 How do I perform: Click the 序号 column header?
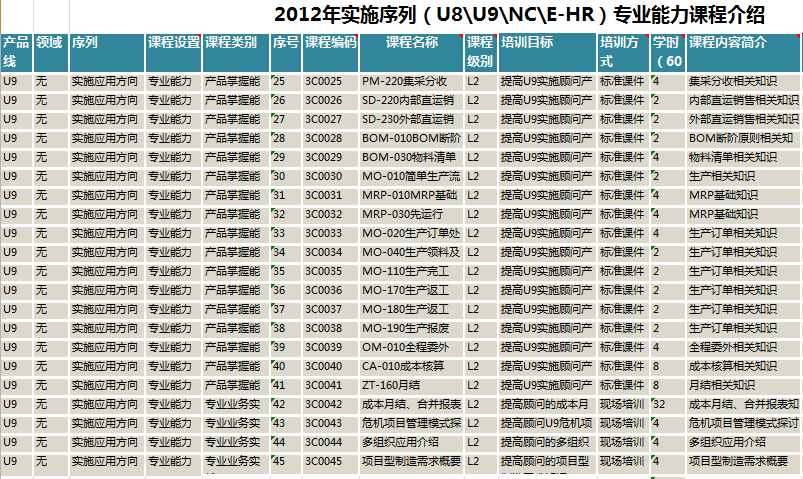[x=286, y=52]
